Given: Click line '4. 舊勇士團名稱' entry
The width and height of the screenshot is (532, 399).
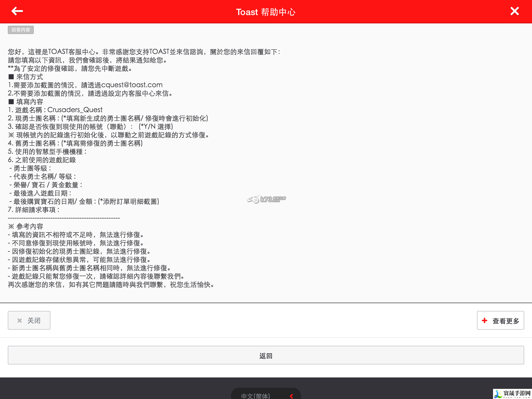Looking at the screenshot, I should [x=75, y=143].
